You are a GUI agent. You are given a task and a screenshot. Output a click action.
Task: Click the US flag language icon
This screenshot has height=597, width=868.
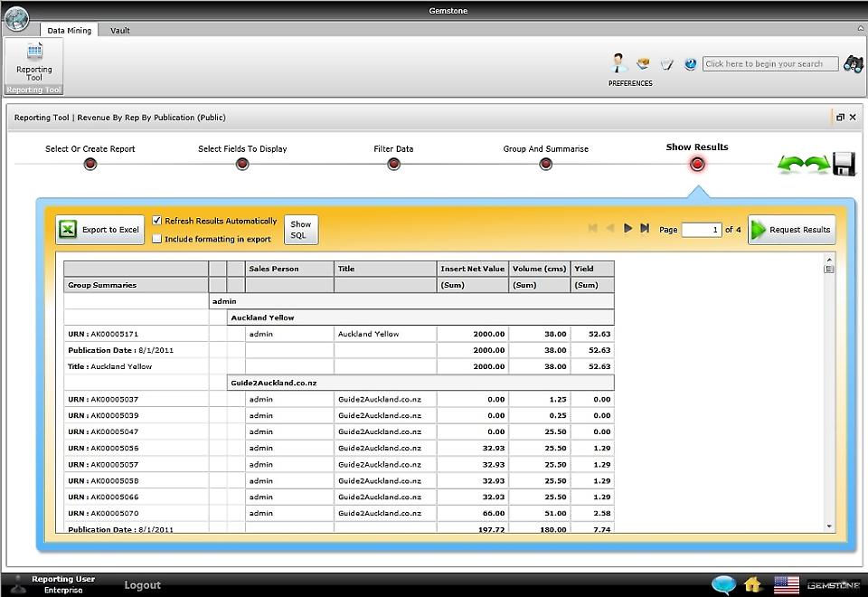coord(786,585)
